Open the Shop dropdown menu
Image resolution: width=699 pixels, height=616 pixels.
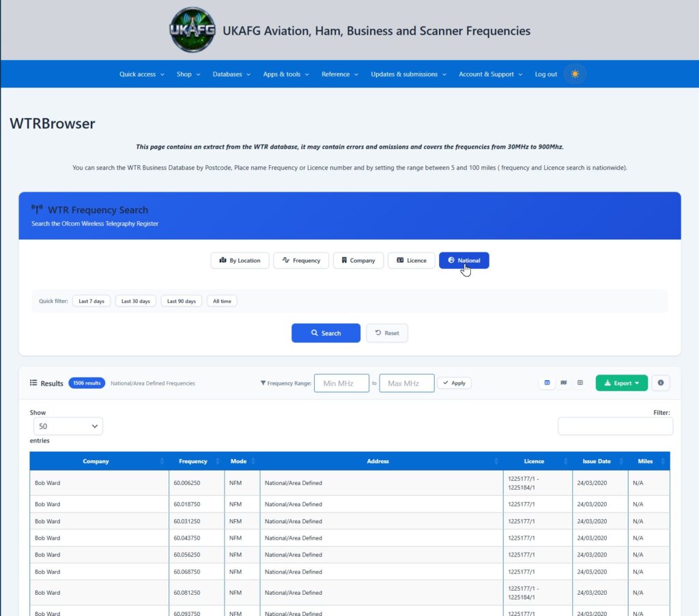188,74
